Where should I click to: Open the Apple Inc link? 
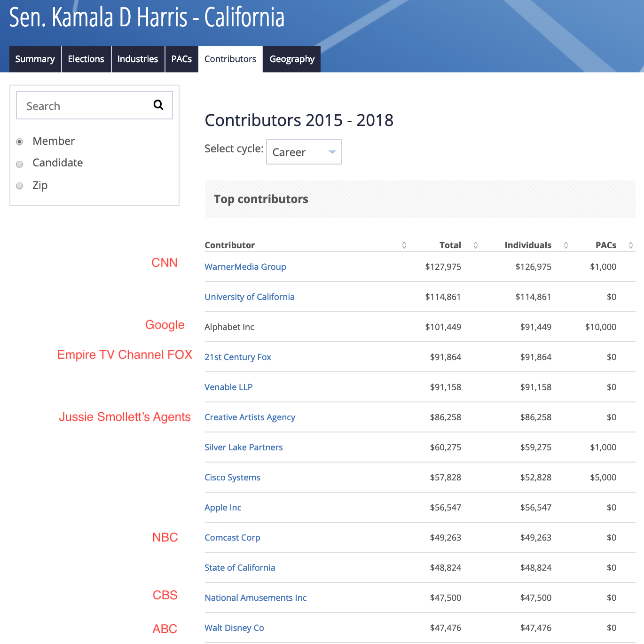(x=223, y=508)
